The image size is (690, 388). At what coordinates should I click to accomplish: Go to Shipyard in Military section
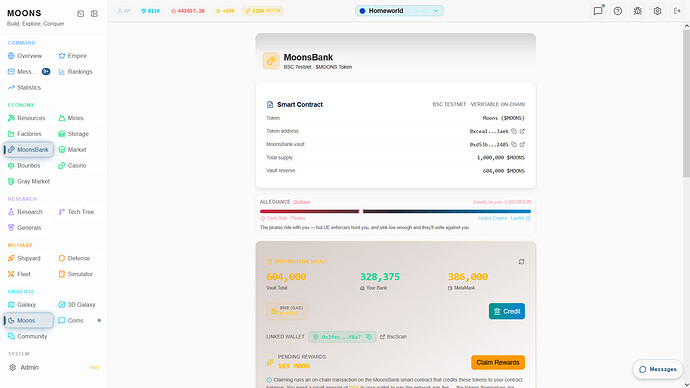click(x=24, y=258)
